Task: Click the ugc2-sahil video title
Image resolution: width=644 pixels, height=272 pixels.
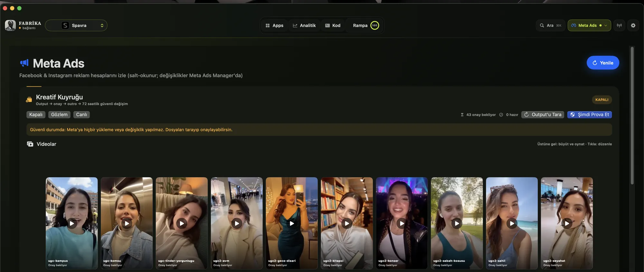Action: (x=497, y=261)
